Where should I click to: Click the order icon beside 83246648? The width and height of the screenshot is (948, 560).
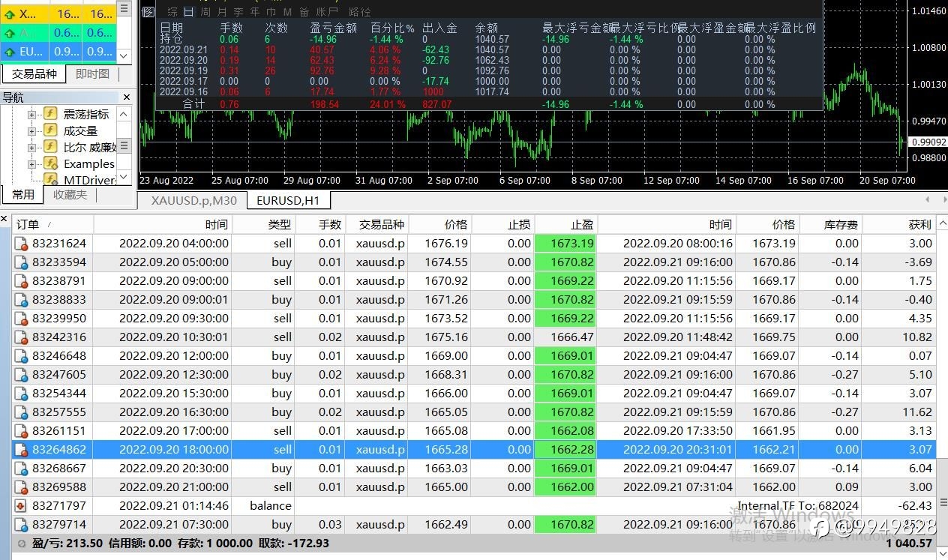pos(22,356)
